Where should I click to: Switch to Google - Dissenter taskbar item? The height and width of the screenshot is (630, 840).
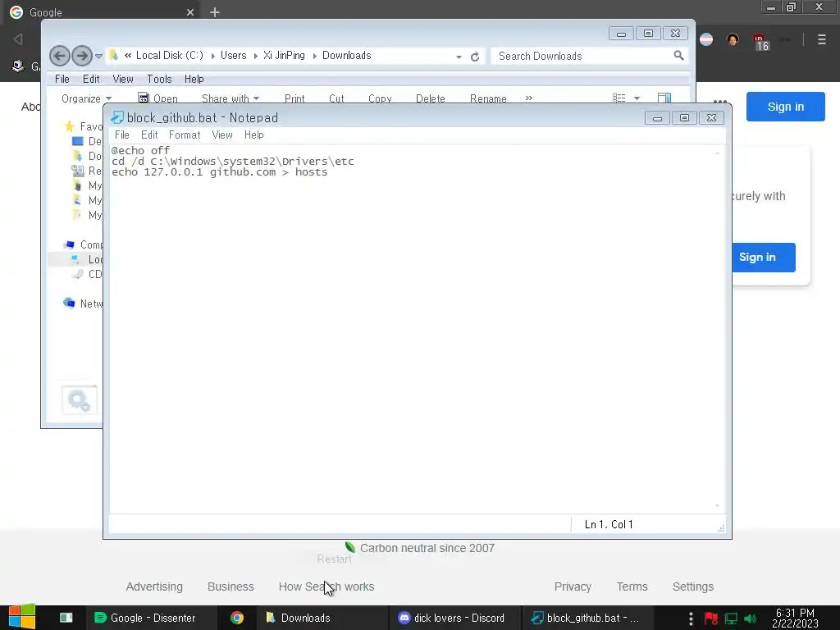tap(152, 618)
